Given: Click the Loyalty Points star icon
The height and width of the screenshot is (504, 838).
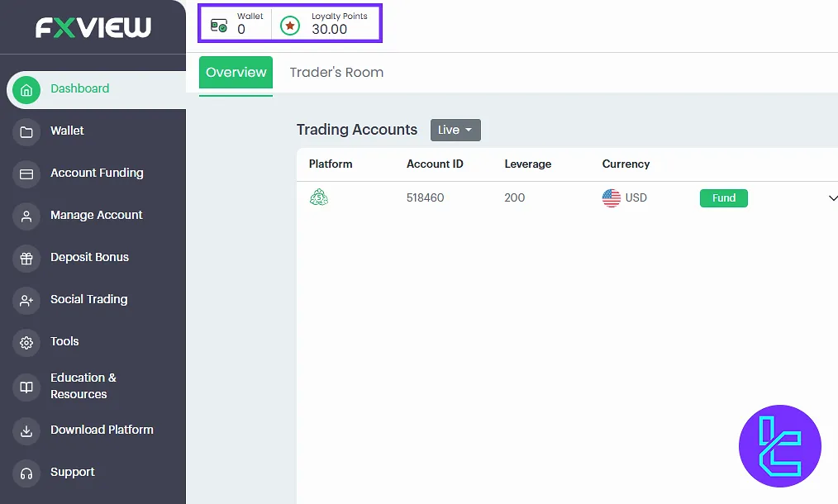Looking at the screenshot, I should click(290, 25).
